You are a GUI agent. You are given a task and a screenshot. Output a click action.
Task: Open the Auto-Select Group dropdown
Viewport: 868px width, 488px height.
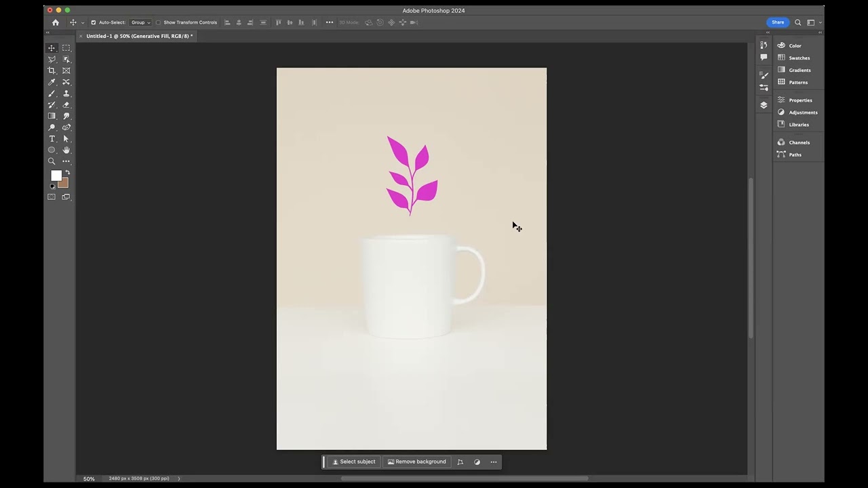140,22
